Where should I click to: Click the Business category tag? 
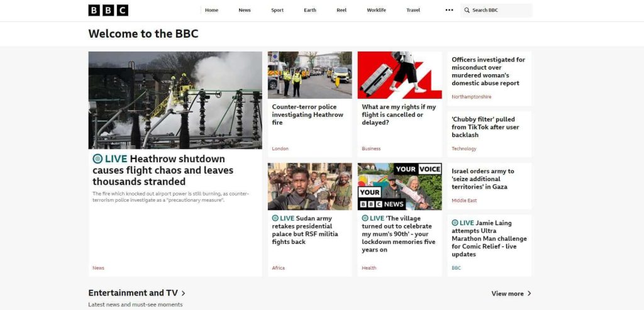pyautogui.click(x=371, y=148)
